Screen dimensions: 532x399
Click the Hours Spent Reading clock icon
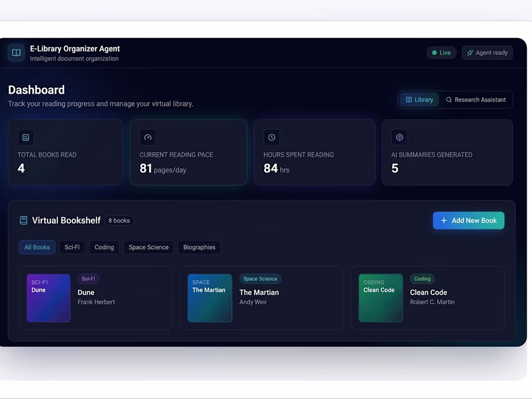(x=272, y=137)
